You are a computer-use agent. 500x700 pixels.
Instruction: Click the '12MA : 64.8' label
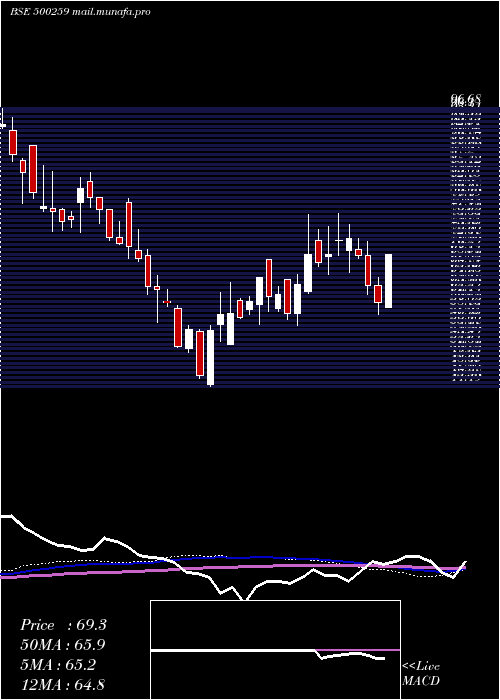click(x=63, y=685)
